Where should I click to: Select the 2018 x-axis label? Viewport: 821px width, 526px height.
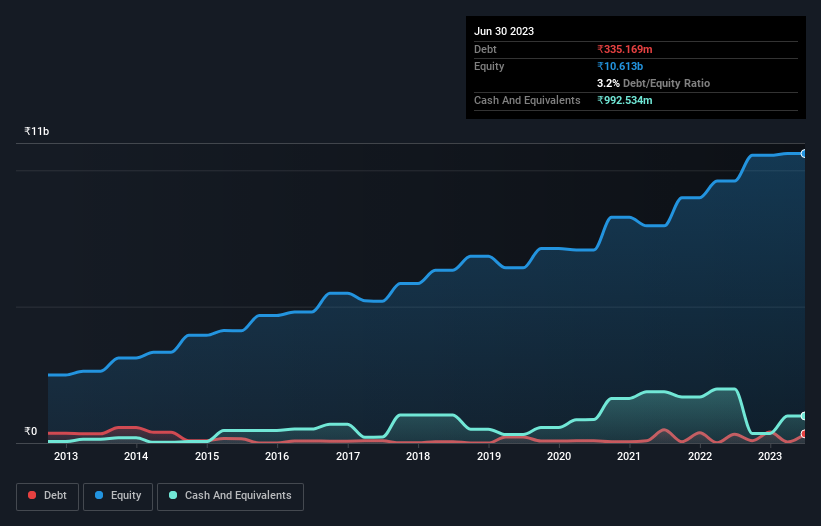(418, 456)
